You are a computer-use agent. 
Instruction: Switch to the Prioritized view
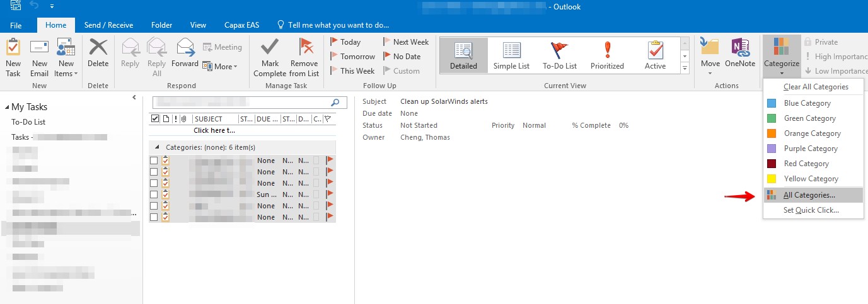607,50
